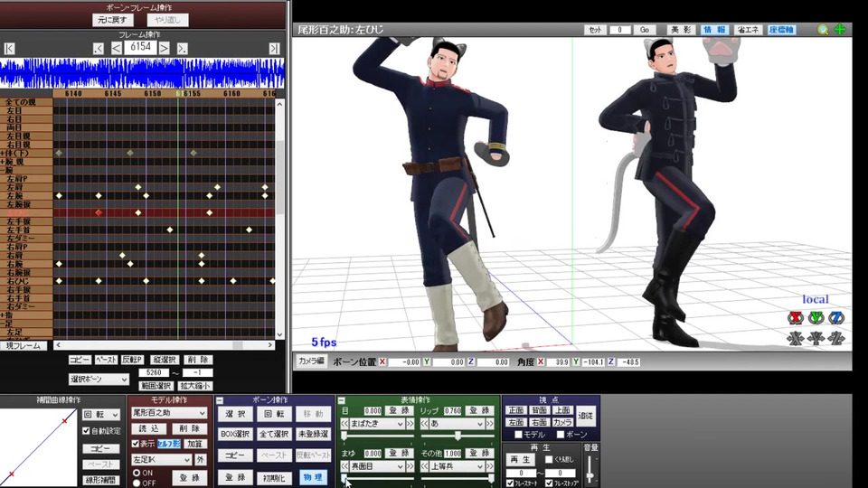Open the 尾形百之助 model dropdown
The image size is (868, 488).
[x=169, y=413]
